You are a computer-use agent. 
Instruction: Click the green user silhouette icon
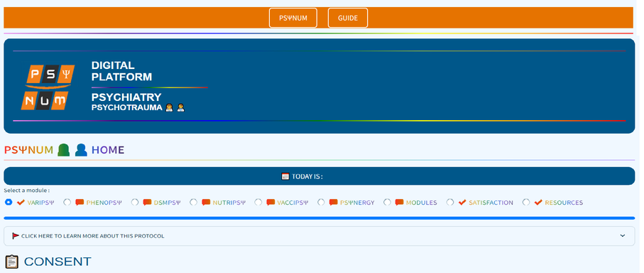coord(64,150)
